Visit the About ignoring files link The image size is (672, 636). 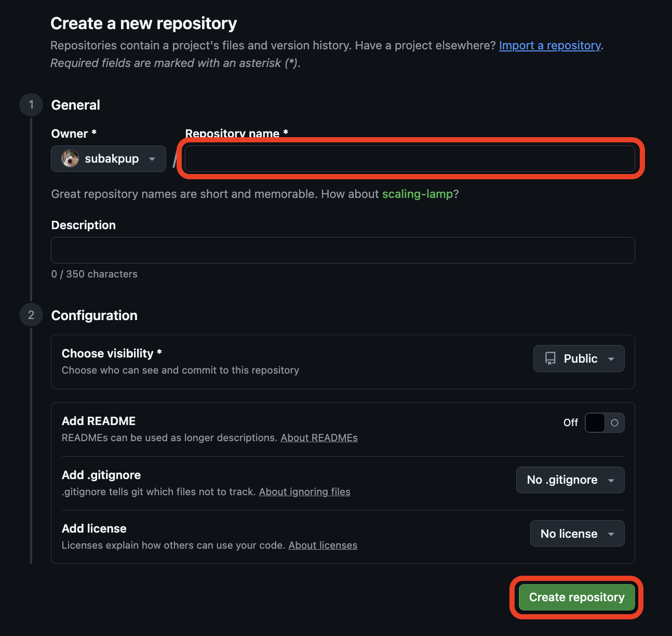tap(304, 492)
